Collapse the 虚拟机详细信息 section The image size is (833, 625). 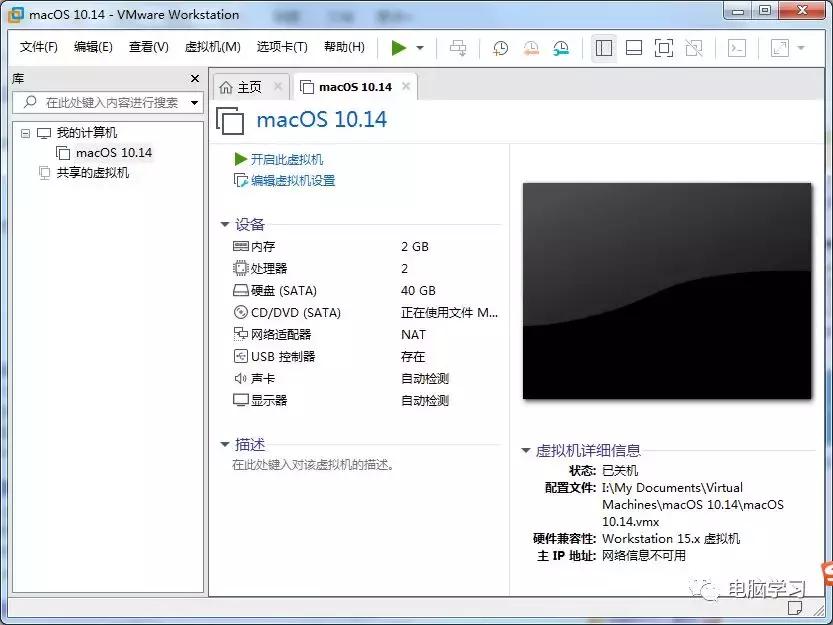[x=526, y=451]
